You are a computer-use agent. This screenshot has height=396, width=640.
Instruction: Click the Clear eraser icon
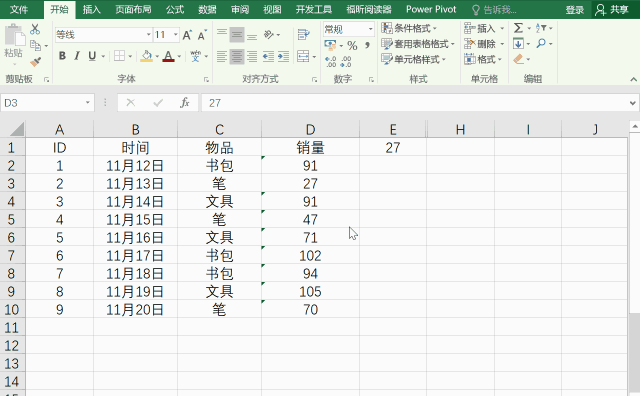click(518, 59)
